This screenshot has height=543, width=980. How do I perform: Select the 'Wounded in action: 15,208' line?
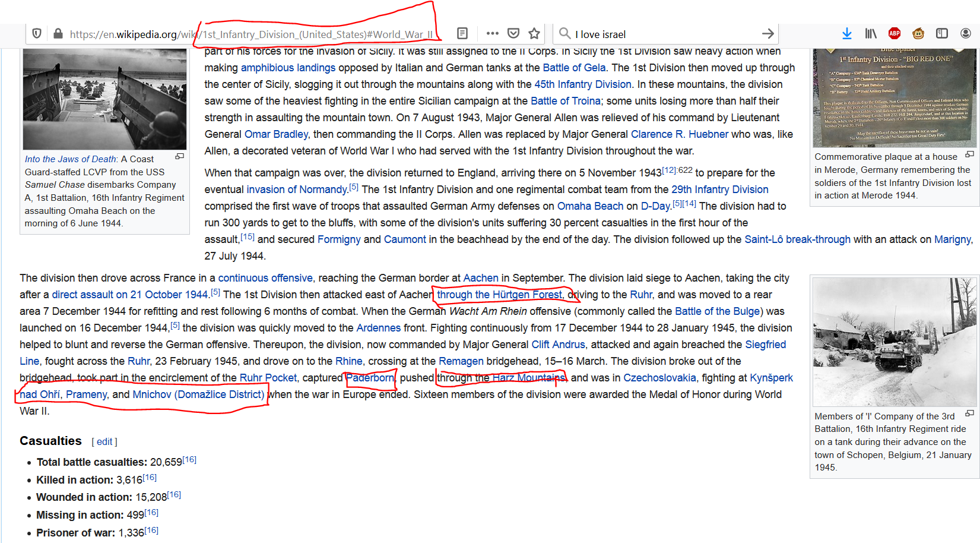[108, 497]
